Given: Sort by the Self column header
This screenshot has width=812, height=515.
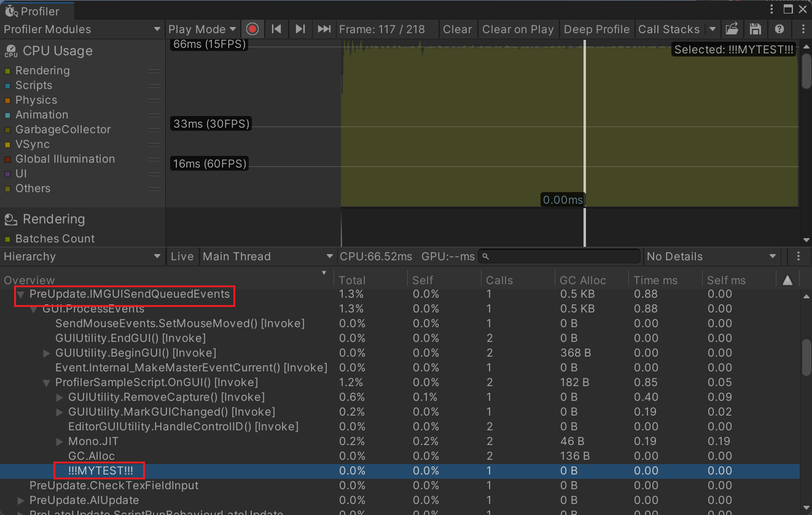Looking at the screenshot, I should [443, 280].
